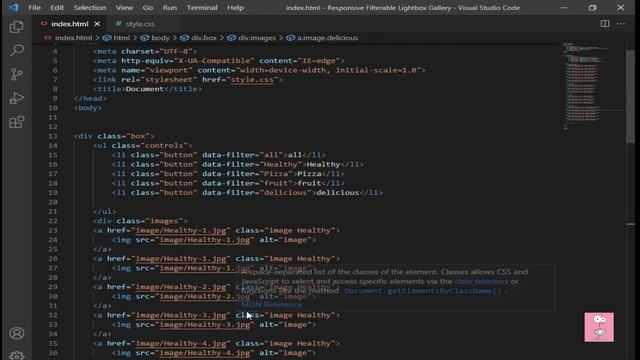Follow href image/Healthy-1.jpg on line 23
Image resolution: width=640 pixels, height=360 pixels.
point(180,231)
